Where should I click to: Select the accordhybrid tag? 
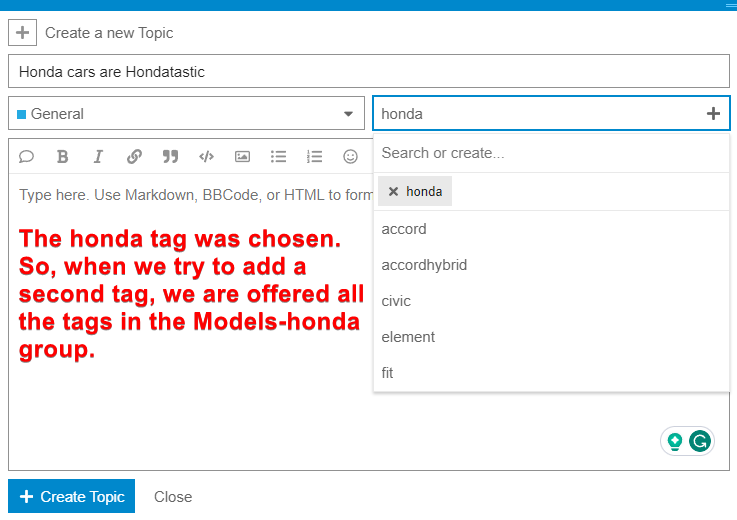point(551,265)
